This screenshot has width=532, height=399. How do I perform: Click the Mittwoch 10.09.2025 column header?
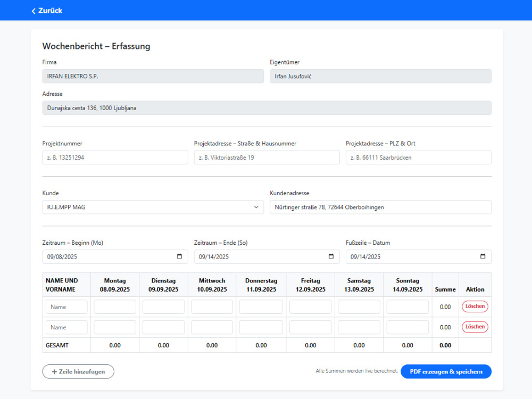tap(212, 285)
